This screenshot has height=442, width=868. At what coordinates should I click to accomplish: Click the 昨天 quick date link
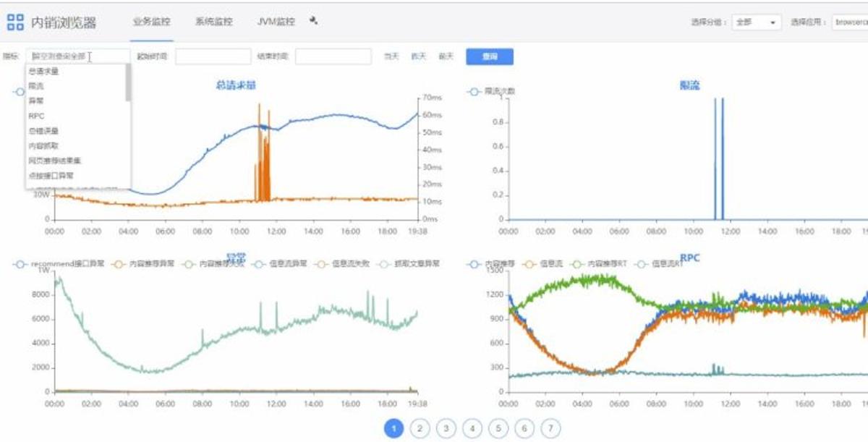coord(418,56)
